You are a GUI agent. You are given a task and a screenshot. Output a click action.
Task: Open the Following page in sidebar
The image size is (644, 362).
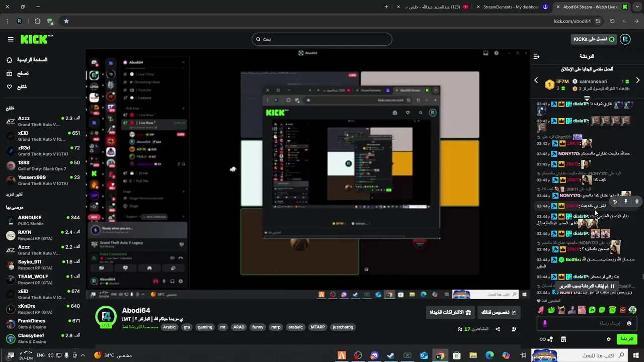(x=16, y=86)
